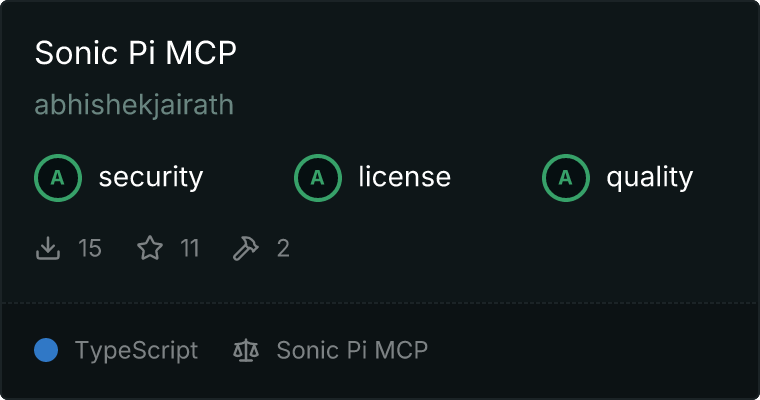Image resolution: width=760 pixels, height=400 pixels.
Task: Click the letter A inside security circle
Action: (58, 178)
